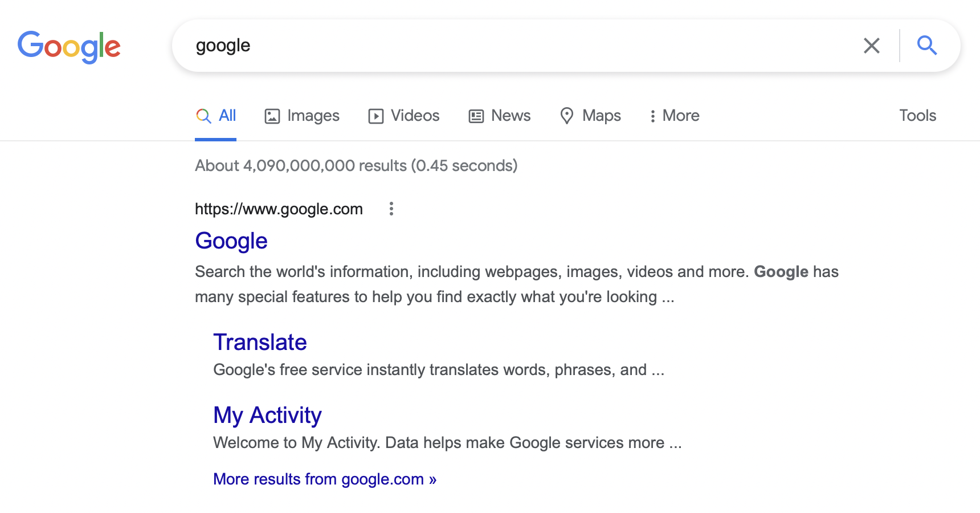Image resolution: width=980 pixels, height=513 pixels.
Task: Switch to the Videos tab
Action: point(404,116)
